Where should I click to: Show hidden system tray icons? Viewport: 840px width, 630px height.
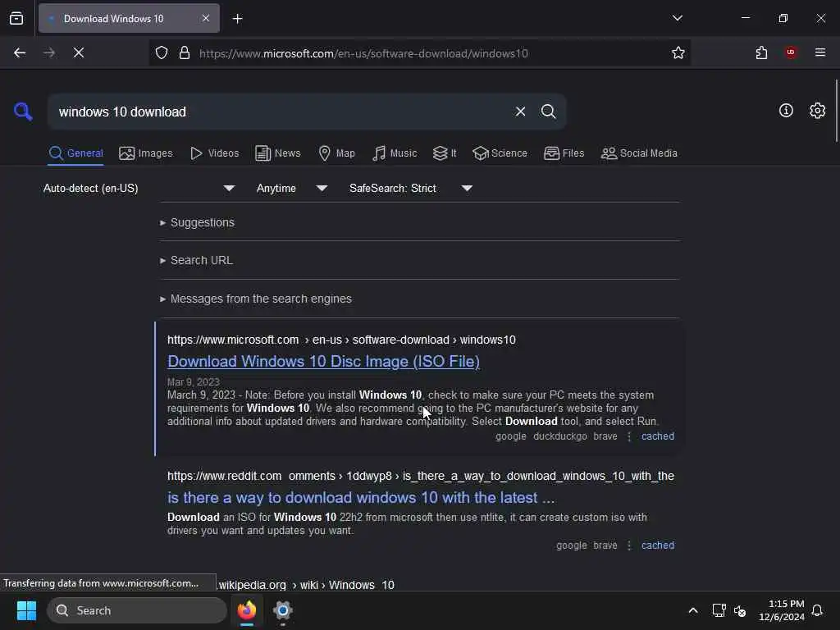[692, 610]
